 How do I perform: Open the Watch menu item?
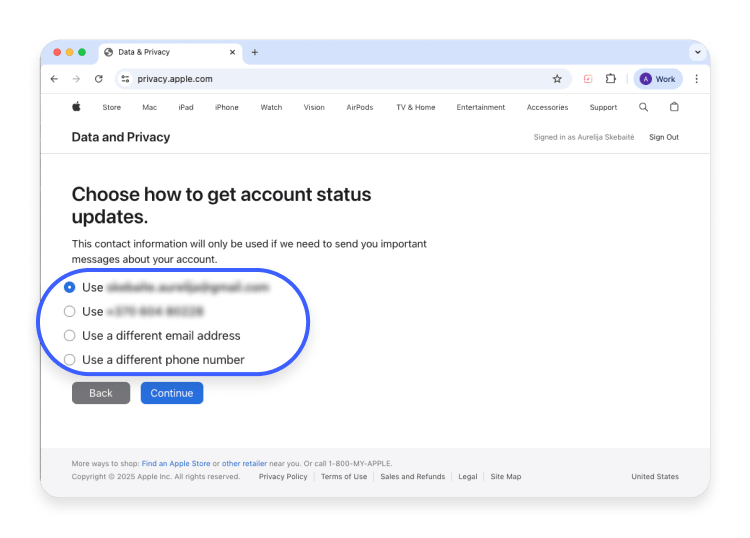[271, 108]
